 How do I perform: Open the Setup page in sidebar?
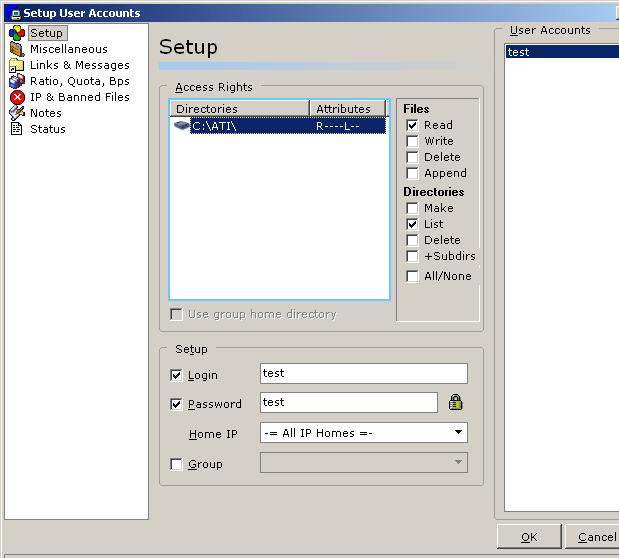(47, 33)
